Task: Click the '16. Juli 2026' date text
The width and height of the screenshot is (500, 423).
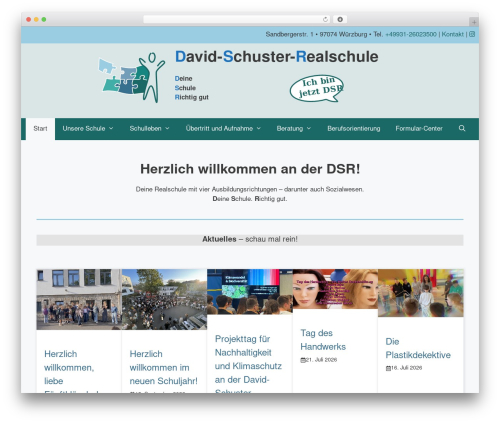Action: point(406,368)
